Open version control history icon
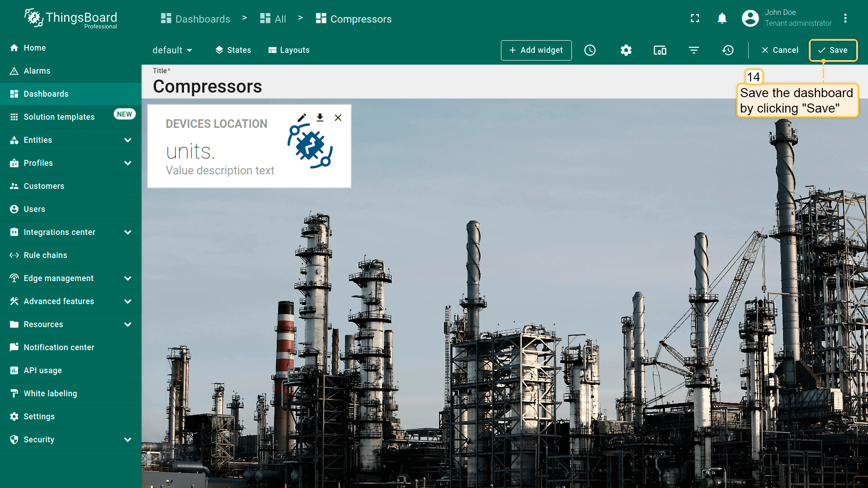This screenshot has width=868, height=488. [728, 50]
